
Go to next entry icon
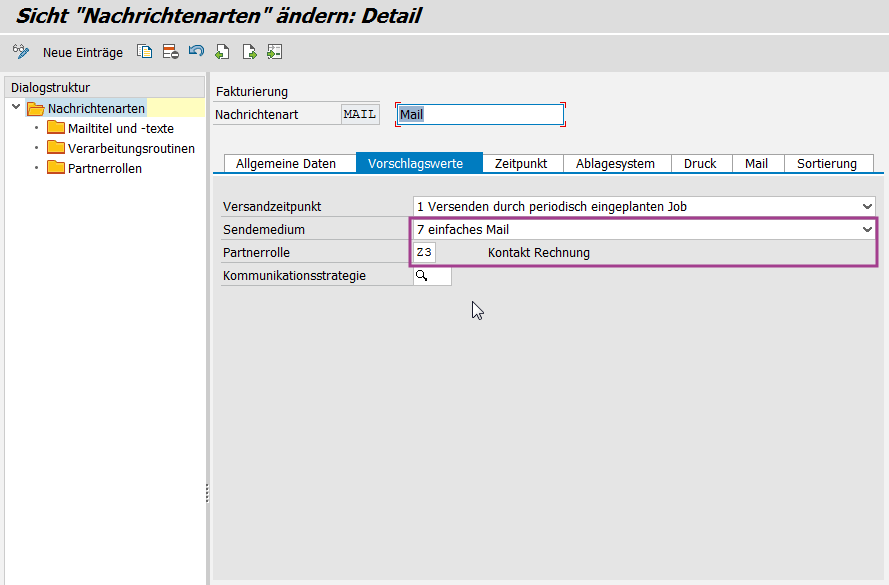click(x=248, y=52)
